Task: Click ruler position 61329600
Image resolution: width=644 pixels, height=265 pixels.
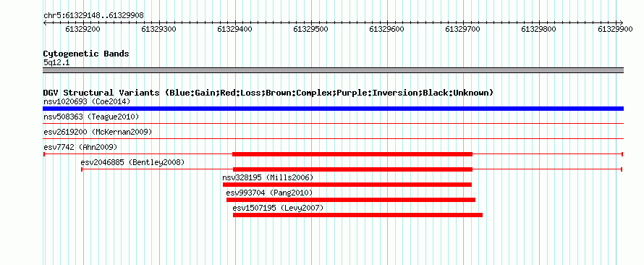Action: [387, 29]
